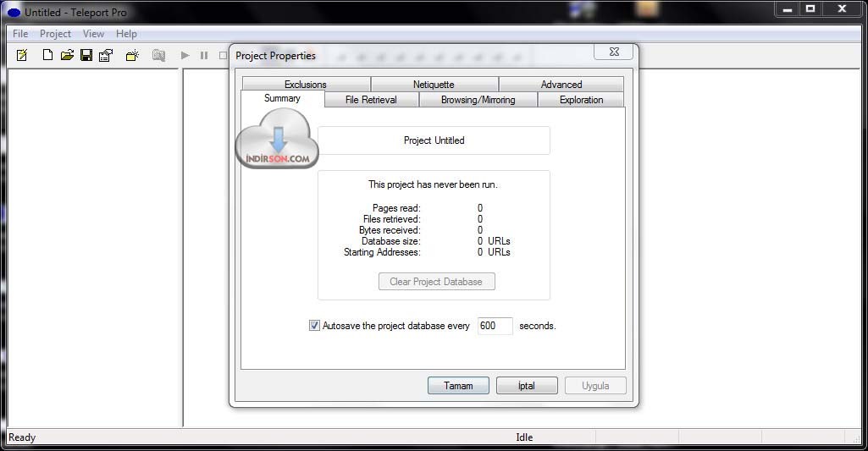Screen dimensions: 868x451
Task: Click the New Project Wizard toolbar icon
Action: (23, 55)
